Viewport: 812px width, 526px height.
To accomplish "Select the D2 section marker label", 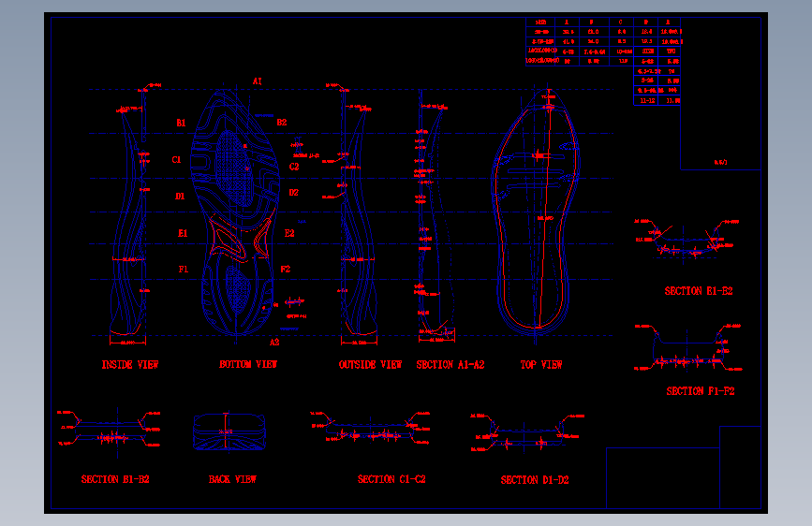I will coord(294,193).
